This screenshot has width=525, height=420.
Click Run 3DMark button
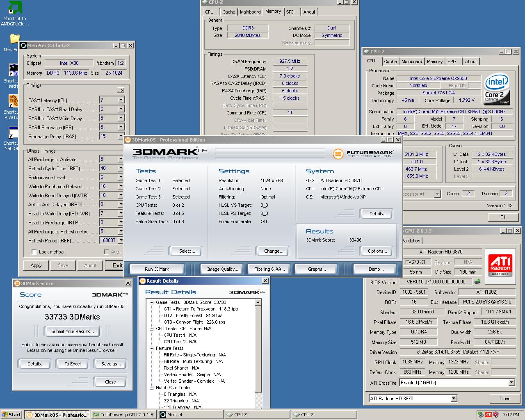point(157,269)
